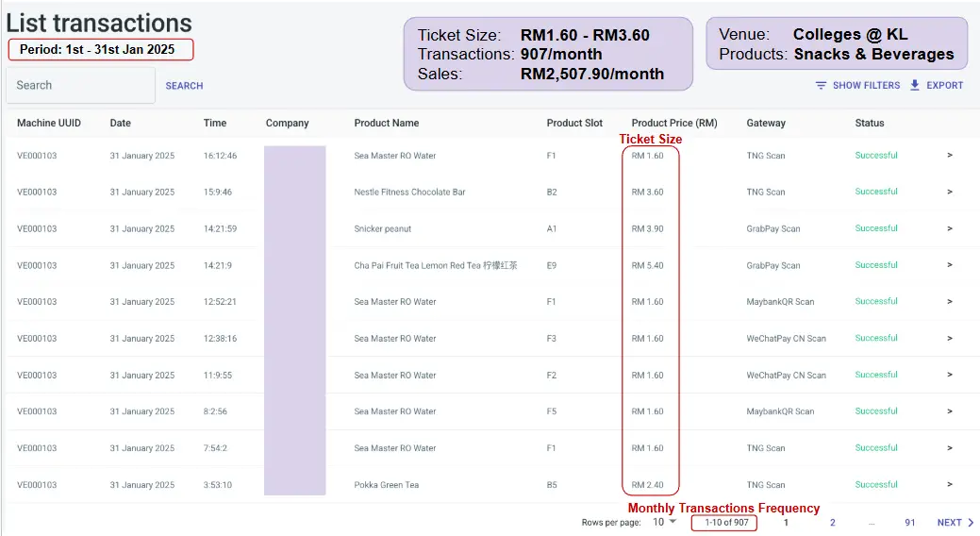Click the chevron icon next to NEXT

(x=971, y=522)
